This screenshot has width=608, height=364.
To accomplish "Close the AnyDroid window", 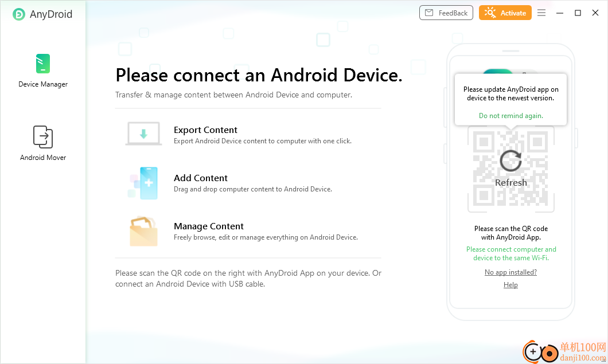I will click(x=595, y=13).
